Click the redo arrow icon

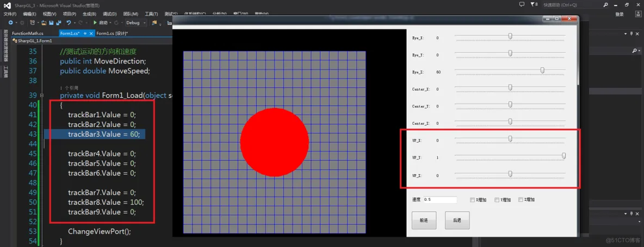click(x=81, y=23)
